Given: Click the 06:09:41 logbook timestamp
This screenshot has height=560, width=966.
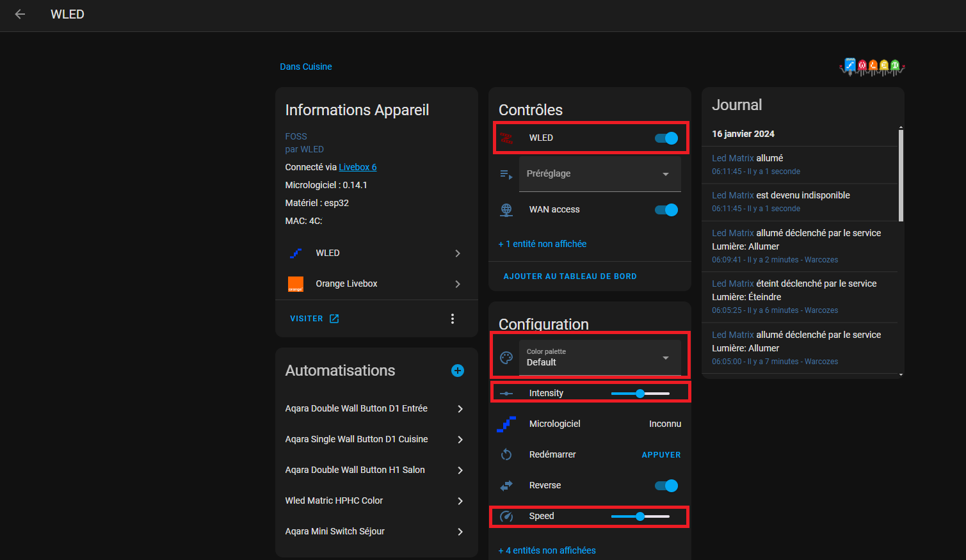Looking at the screenshot, I should click(x=727, y=260).
